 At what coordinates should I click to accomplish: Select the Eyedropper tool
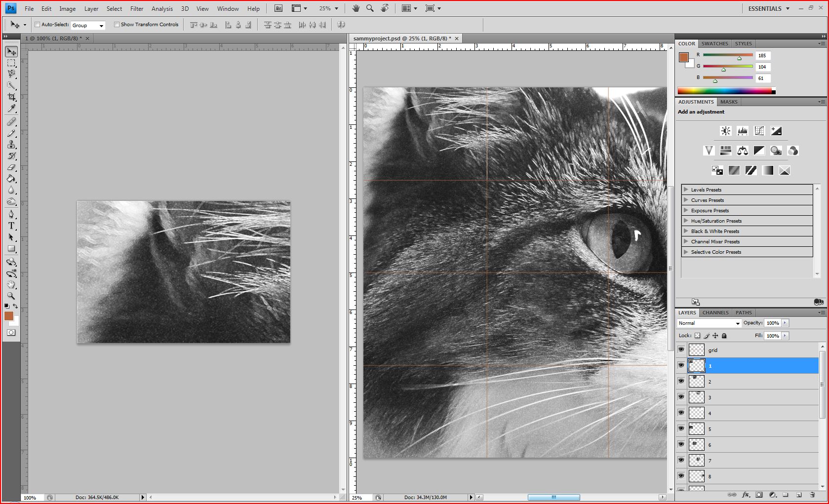coord(11,108)
